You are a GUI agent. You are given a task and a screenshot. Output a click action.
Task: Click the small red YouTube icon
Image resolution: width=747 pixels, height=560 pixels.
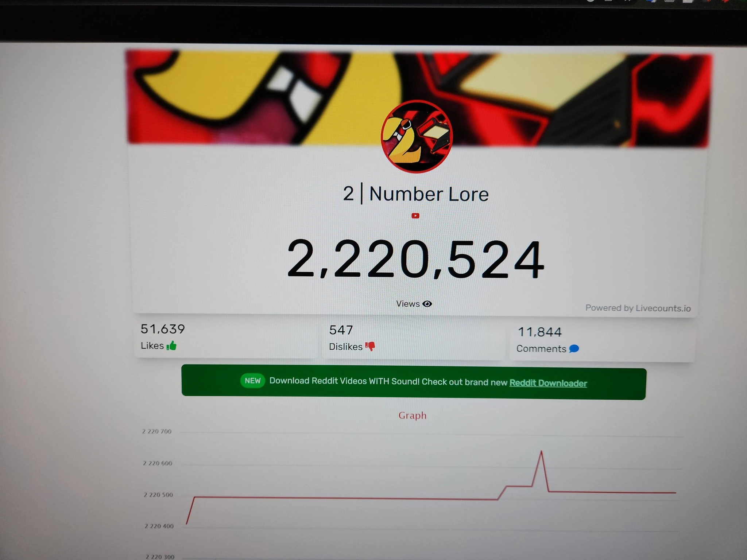coord(415,216)
